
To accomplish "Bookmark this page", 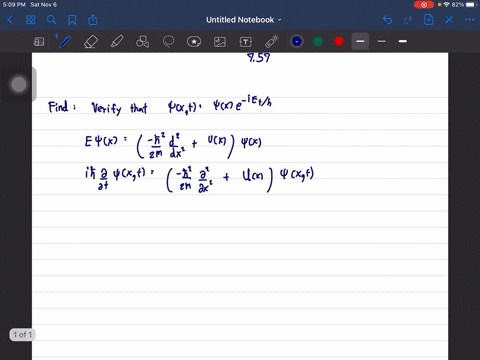I will coord(72,20).
